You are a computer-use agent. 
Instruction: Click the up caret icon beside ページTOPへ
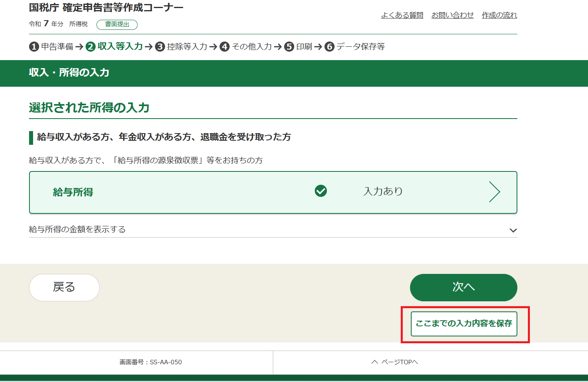click(375, 362)
